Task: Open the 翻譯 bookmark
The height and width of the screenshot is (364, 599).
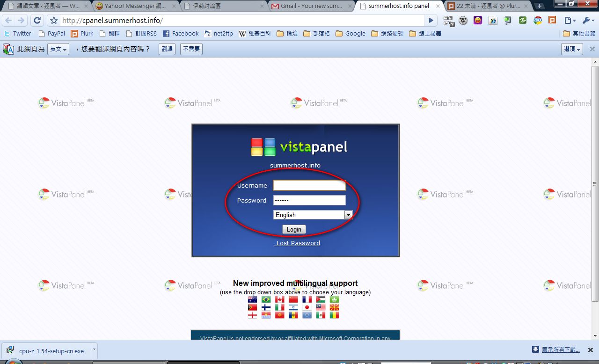Action: tap(110, 34)
